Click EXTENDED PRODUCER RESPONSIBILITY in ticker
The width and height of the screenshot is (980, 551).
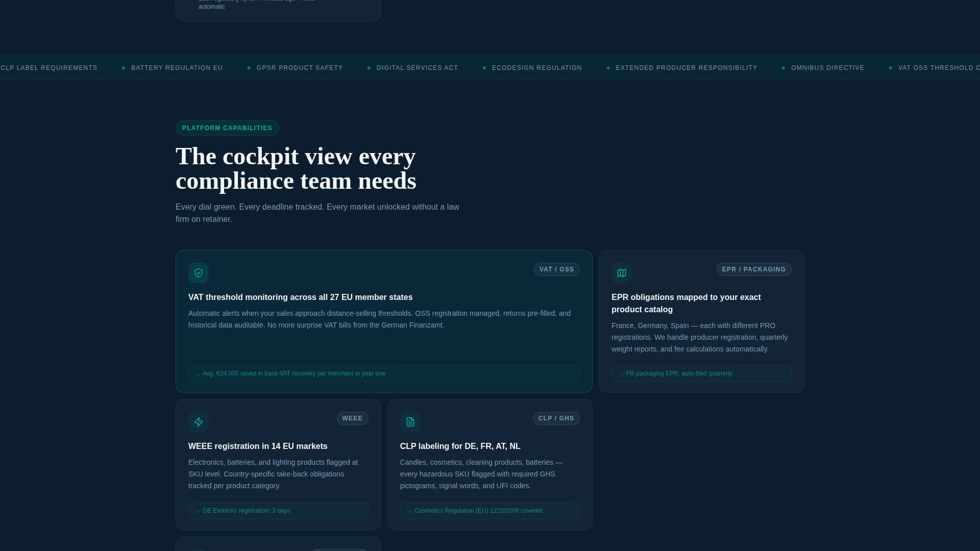(x=687, y=68)
